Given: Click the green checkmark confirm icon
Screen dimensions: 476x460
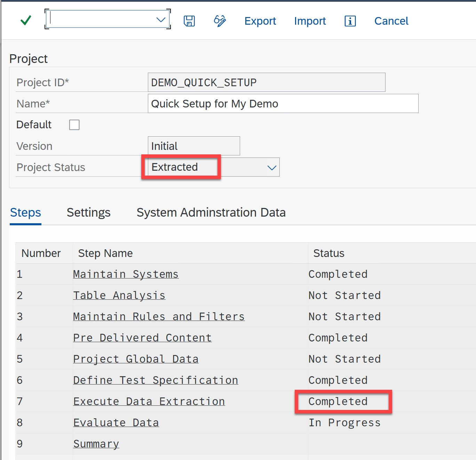Looking at the screenshot, I should 25,21.
